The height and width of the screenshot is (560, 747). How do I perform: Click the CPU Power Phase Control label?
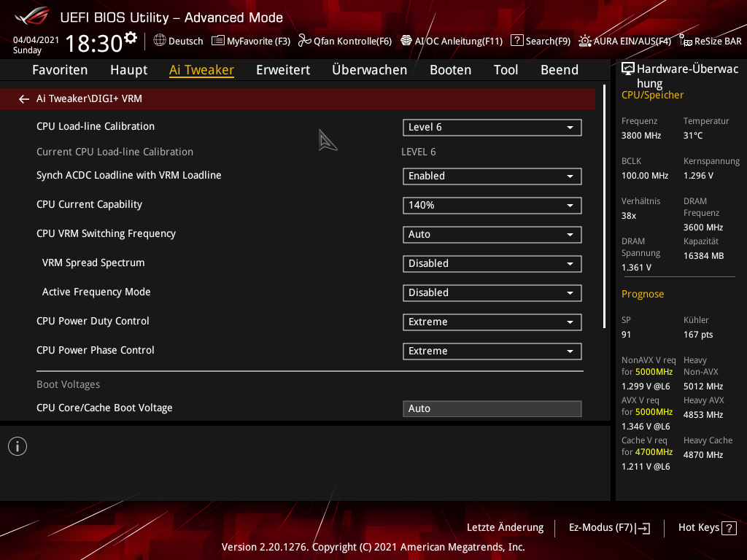[x=96, y=351]
